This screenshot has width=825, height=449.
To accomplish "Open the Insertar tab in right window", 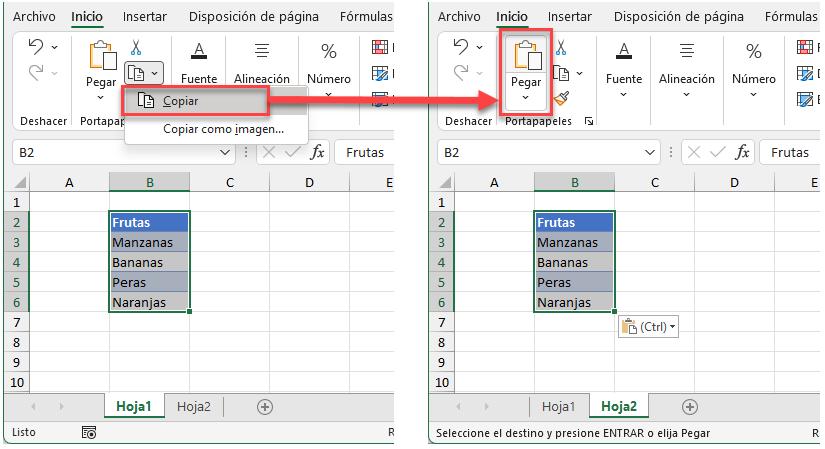I will 570,17.
